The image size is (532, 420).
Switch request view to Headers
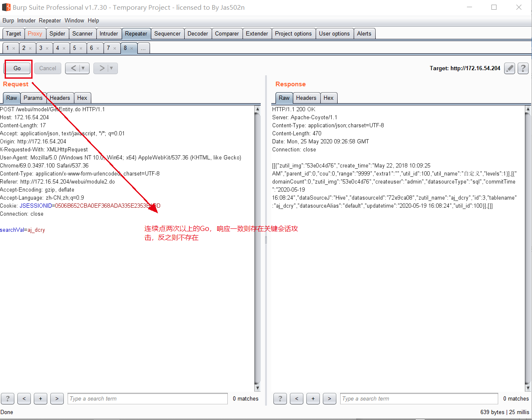(60, 98)
